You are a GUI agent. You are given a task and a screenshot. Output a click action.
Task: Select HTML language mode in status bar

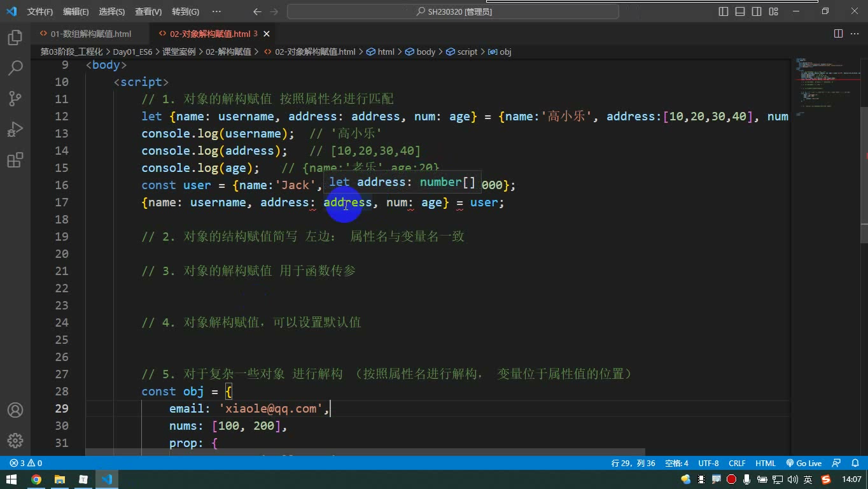coord(765,463)
